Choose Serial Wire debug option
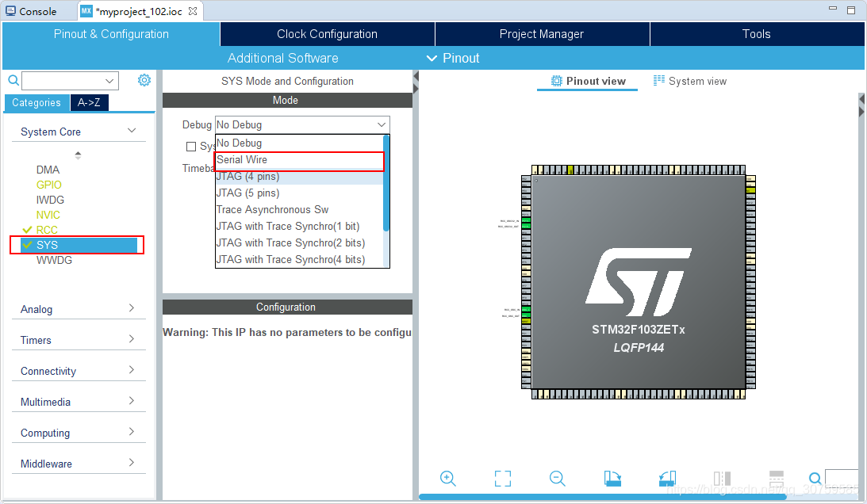Screen dimensions: 867x504 click(x=299, y=160)
